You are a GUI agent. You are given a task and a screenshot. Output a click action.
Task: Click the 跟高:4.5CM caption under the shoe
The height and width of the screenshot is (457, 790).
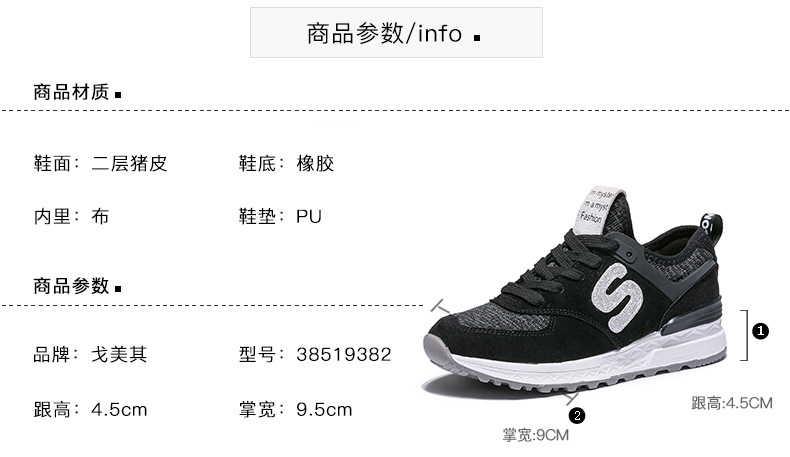(732, 403)
